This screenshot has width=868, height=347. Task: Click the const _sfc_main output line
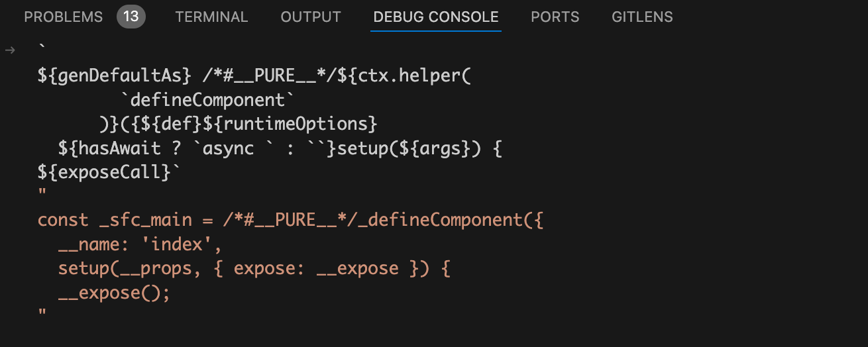tap(290, 220)
